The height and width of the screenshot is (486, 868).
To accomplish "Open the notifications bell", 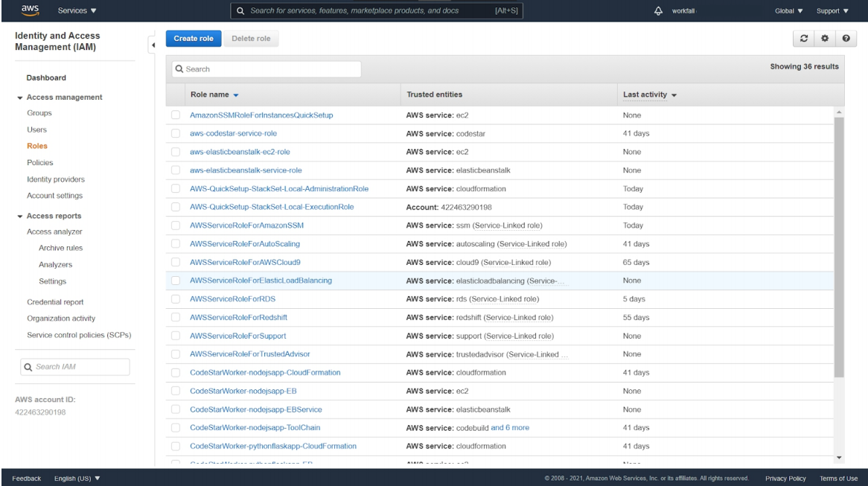I will [x=658, y=10].
